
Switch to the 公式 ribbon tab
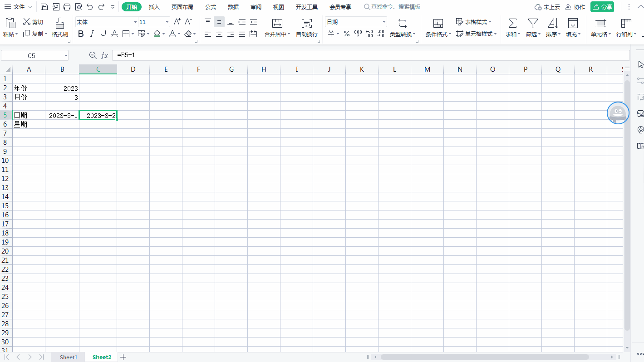pos(211,7)
